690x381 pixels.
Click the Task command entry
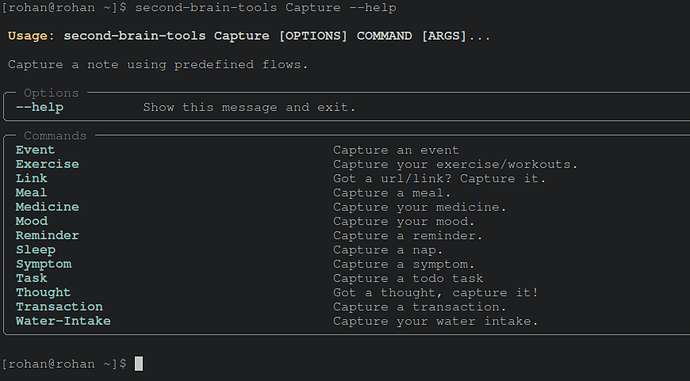(x=32, y=278)
